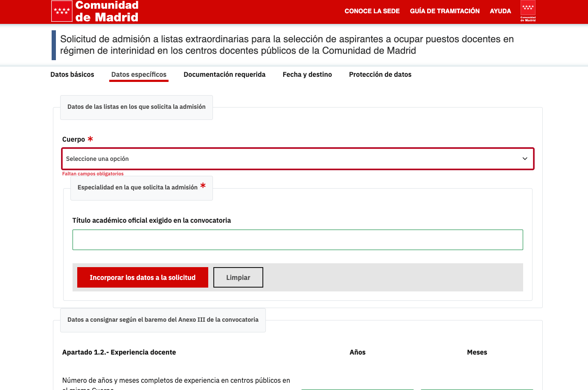Screen dimensions: 588x390
Task: Go to Documentación requerida tab
Action: coord(224,74)
